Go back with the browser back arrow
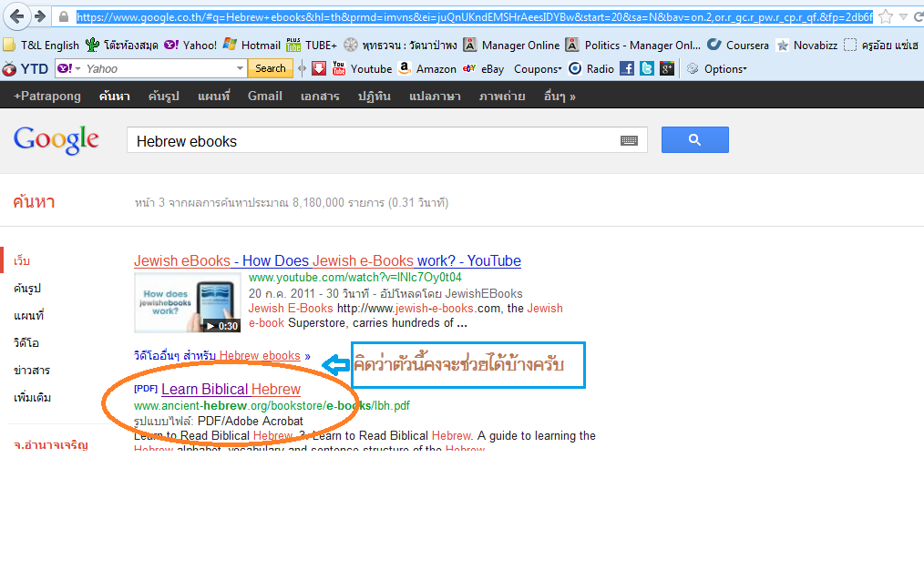This screenshot has height=580, width=924. pos(16,15)
